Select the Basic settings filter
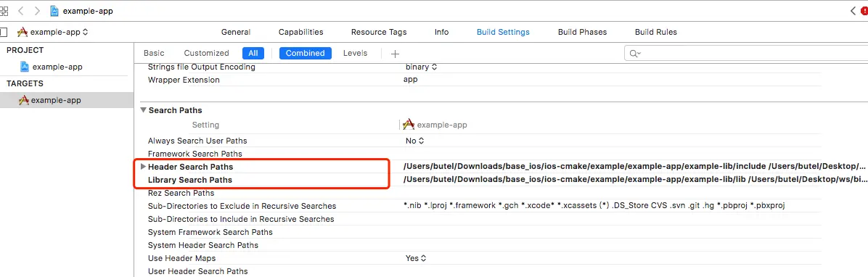 154,53
